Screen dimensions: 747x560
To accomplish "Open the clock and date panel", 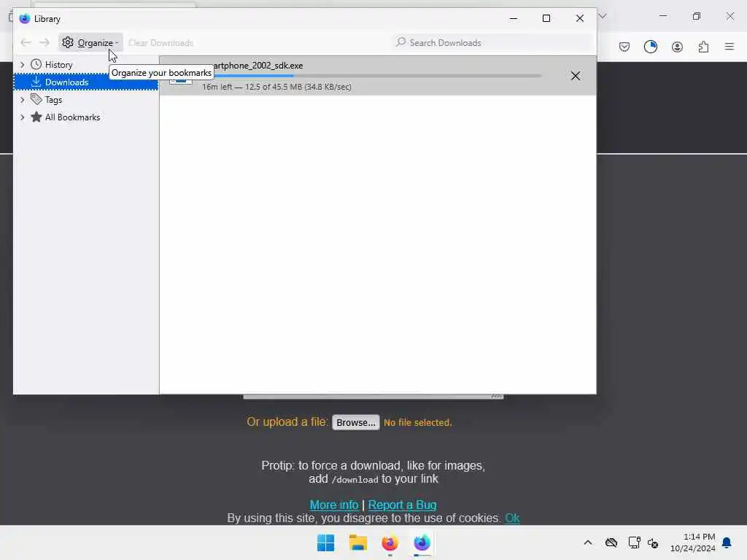I will click(x=693, y=542).
